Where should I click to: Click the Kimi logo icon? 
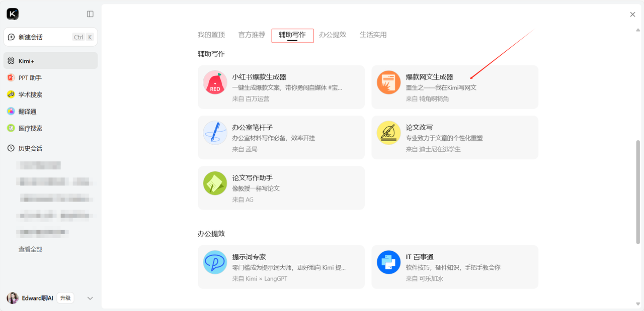13,14
